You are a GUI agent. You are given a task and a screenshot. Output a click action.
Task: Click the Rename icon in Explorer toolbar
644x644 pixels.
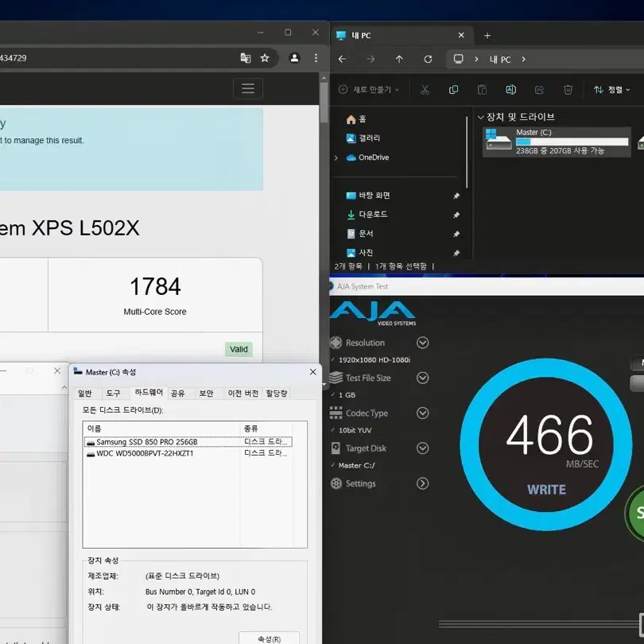[510, 90]
